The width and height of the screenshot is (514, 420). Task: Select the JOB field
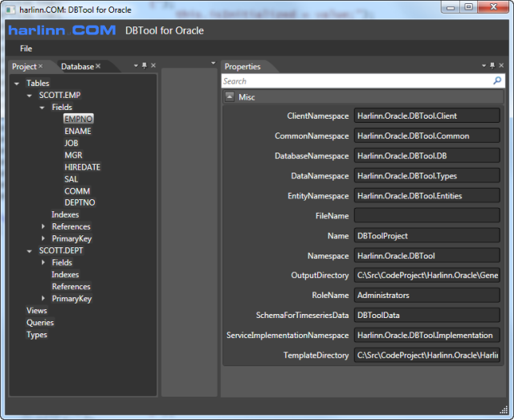(x=71, y=143)
